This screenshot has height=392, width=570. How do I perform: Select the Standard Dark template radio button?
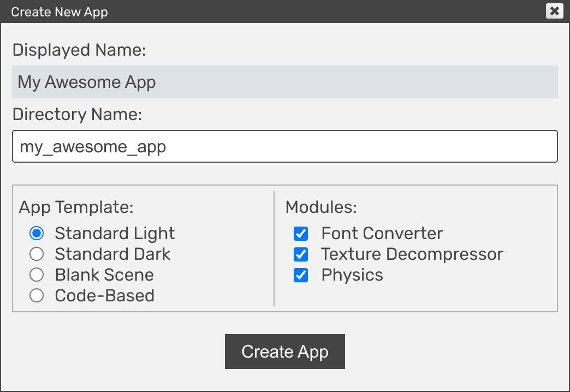point(36,254)
